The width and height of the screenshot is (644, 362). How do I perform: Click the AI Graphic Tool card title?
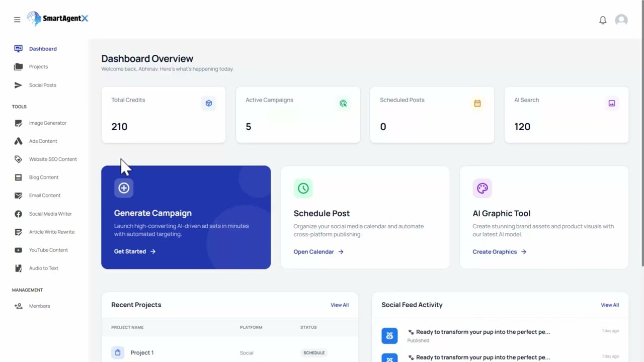coord(501,213)
